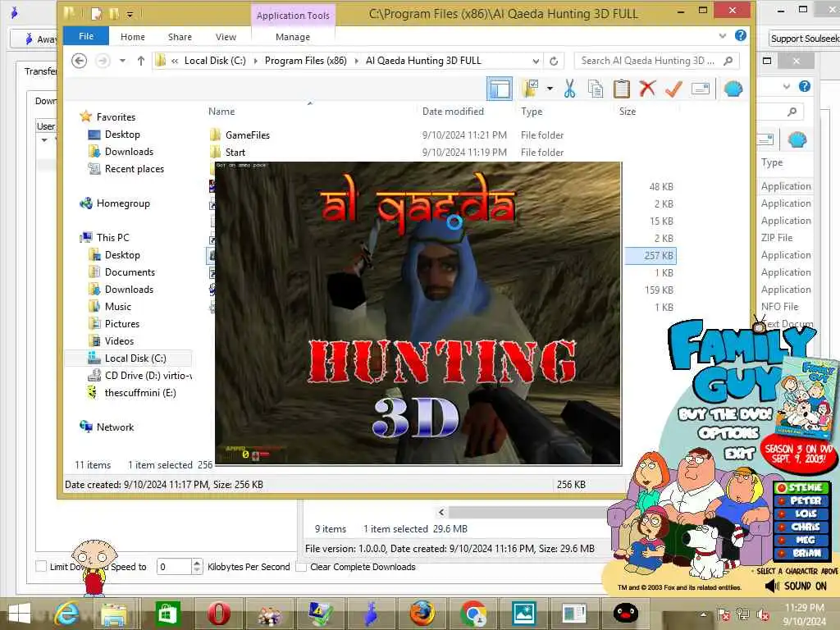
Task: Toggle Sound On in Family Guy widget
Action: click(797, 586)
